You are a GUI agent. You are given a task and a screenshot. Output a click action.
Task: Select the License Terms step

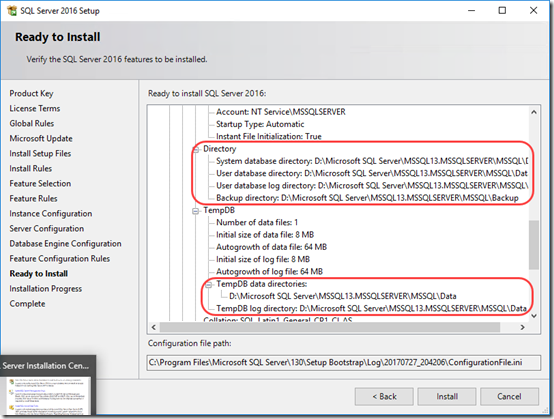click(x=35, y=108)
